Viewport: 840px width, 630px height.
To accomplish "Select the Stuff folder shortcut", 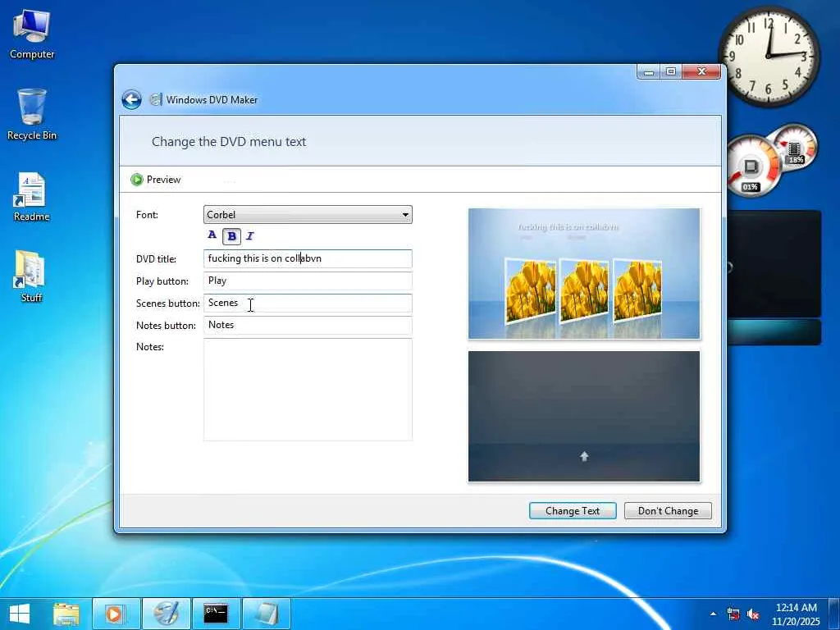I will (30, 276).
